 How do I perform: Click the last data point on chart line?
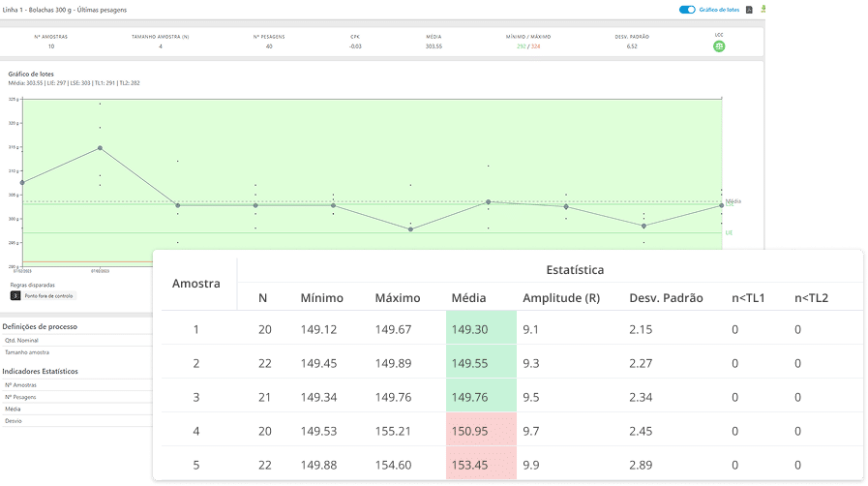[722, 205]
